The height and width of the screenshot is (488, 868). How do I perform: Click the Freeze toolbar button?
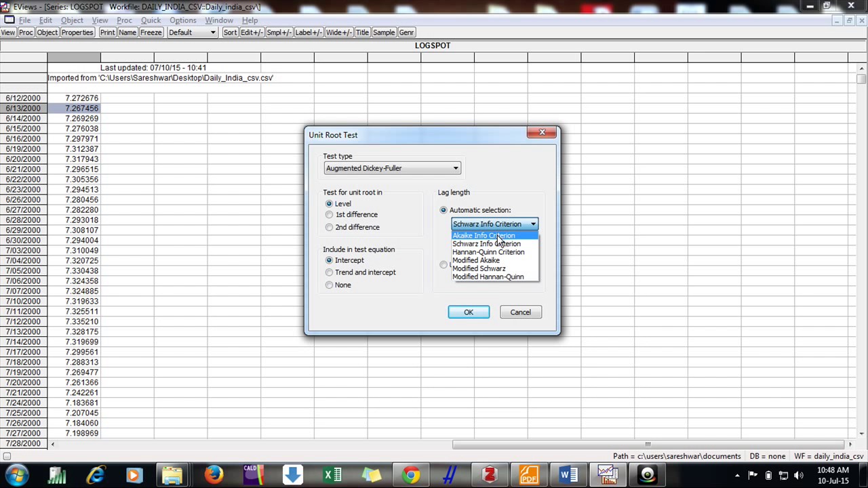(x=151, y=33)
